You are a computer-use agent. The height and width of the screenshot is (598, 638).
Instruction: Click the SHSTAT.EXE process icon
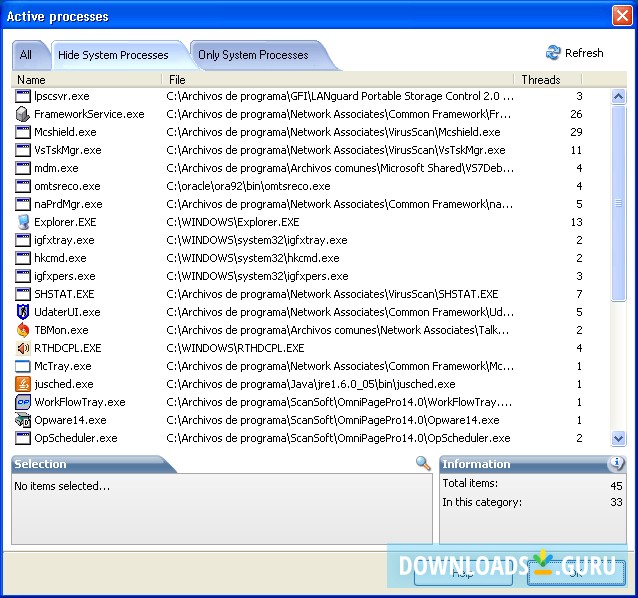point(23,294)
